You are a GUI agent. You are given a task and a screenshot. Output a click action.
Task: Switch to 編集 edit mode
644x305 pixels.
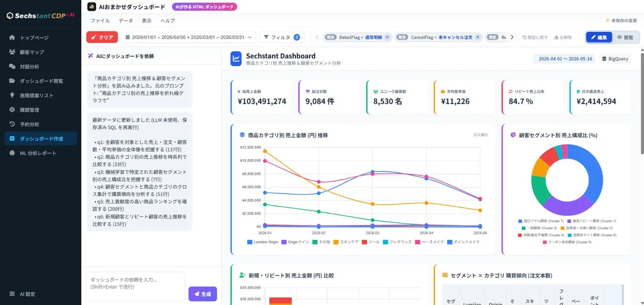599,37
